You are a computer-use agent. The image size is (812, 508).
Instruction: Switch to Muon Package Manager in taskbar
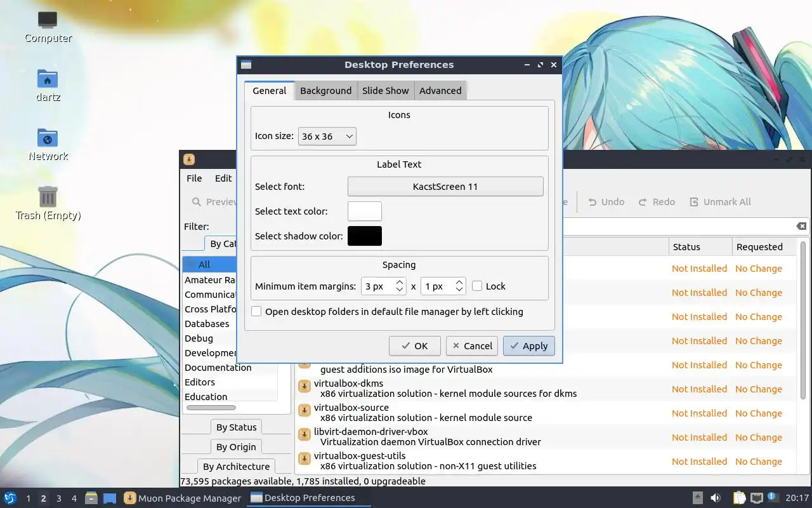183,498
